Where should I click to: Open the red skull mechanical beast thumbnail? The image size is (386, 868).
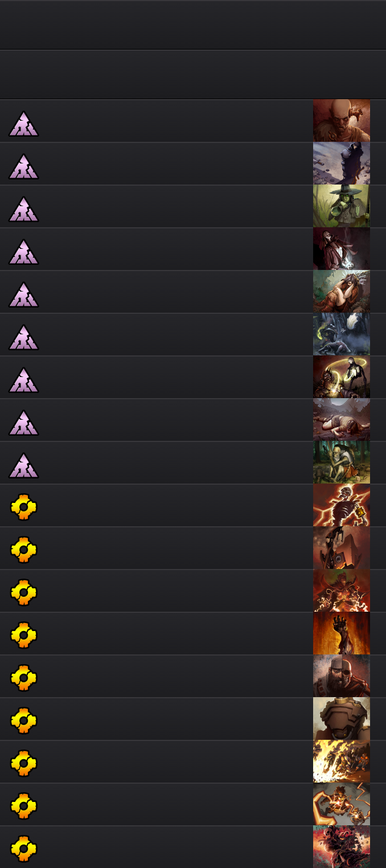pyautogui.click(x=342, y=847)
